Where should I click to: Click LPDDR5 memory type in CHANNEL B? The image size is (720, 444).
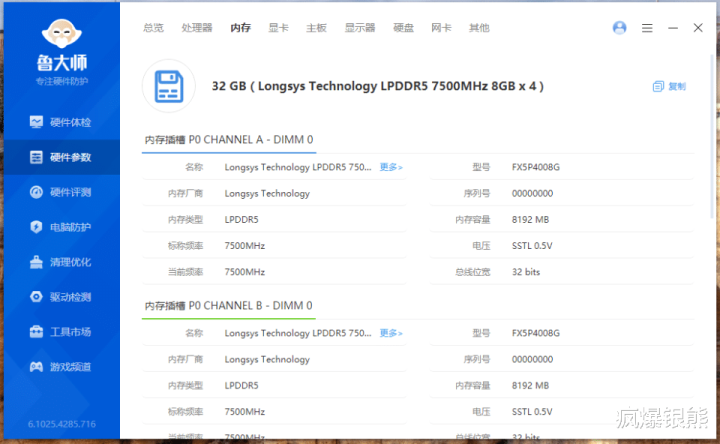click(242, 385)
